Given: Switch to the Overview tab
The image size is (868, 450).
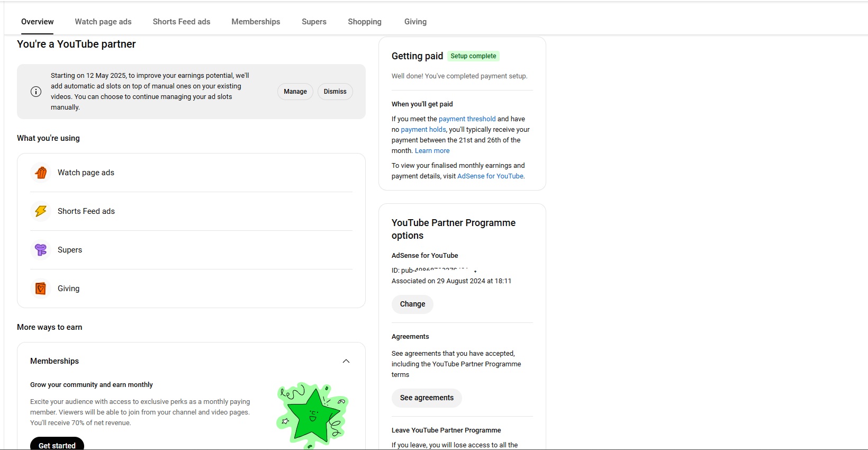Looking at the screenshot, I should [38, 22].
